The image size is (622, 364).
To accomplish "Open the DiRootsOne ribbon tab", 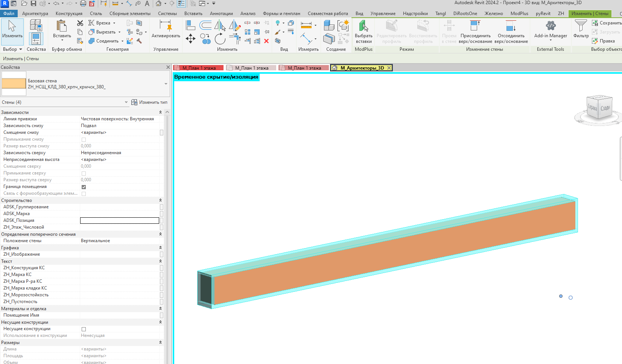I will point(465,14).
